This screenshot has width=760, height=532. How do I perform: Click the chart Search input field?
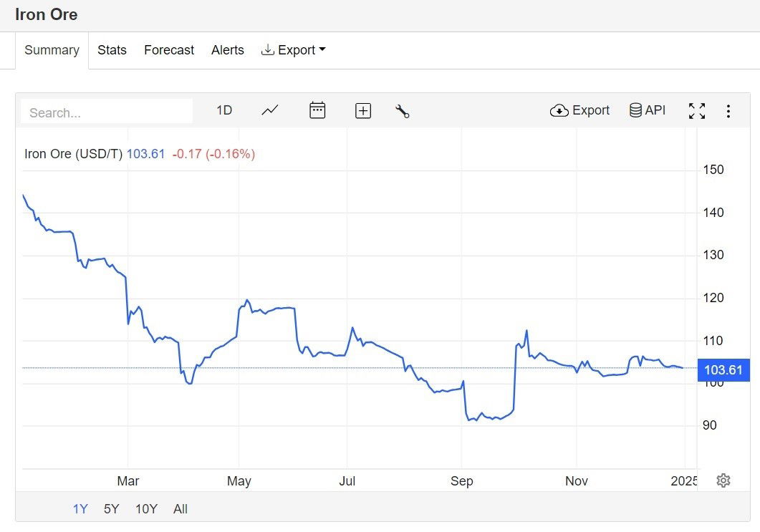coord(107,112)
